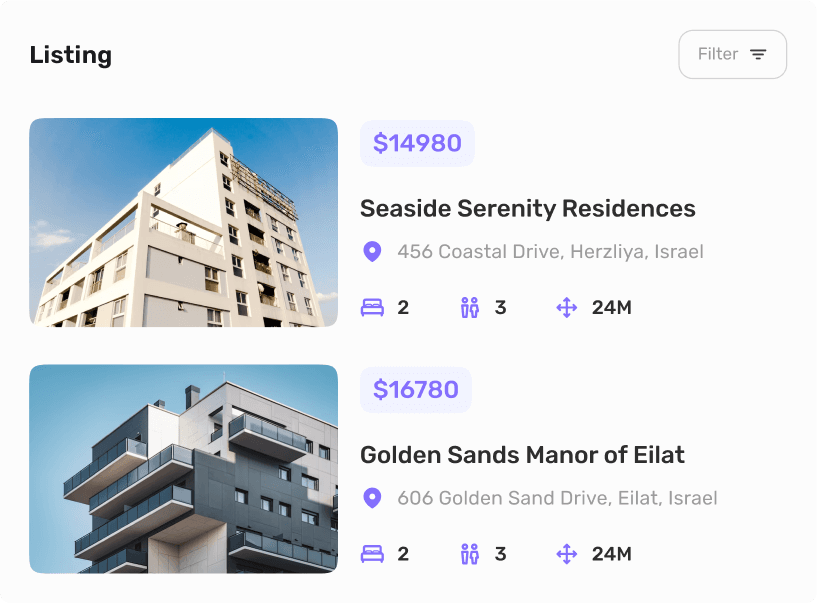
Task: Click the 456 Coastal Drive, Herzliya address
Action: coord(550,252)
